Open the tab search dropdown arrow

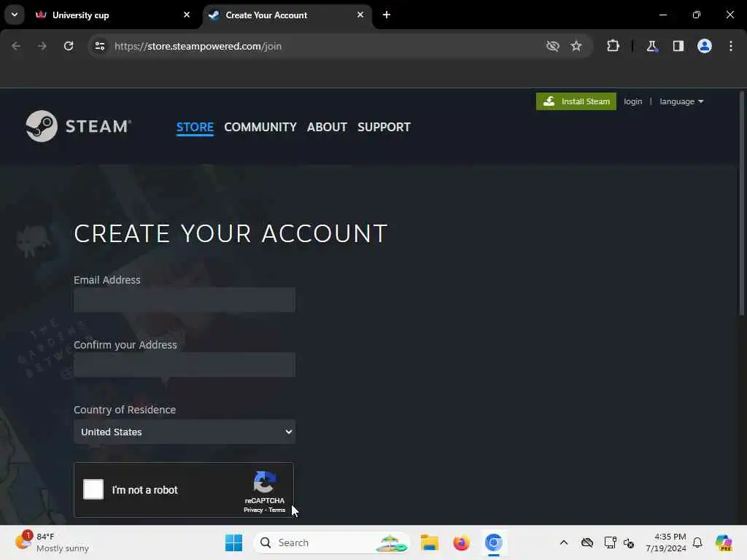coord(15,15)
